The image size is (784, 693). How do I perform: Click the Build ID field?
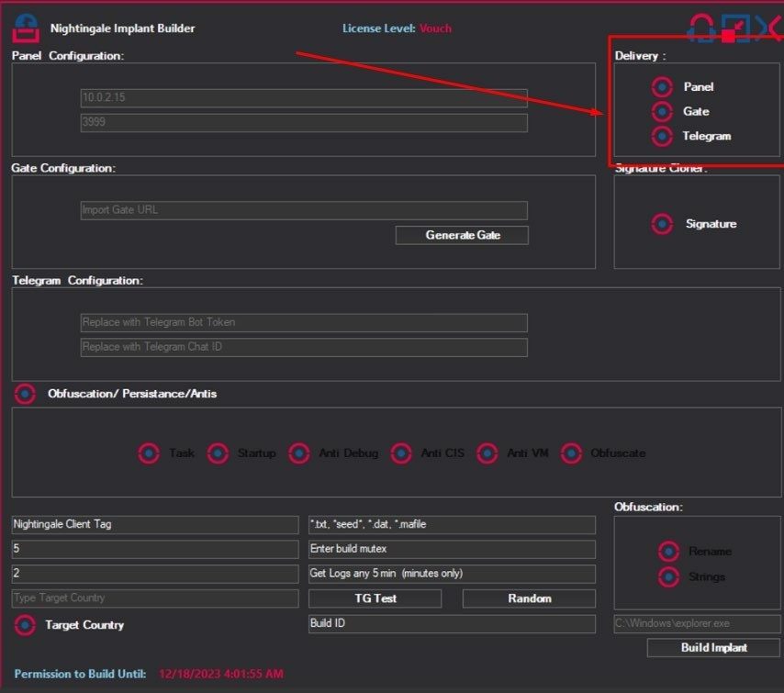point(452,623)
